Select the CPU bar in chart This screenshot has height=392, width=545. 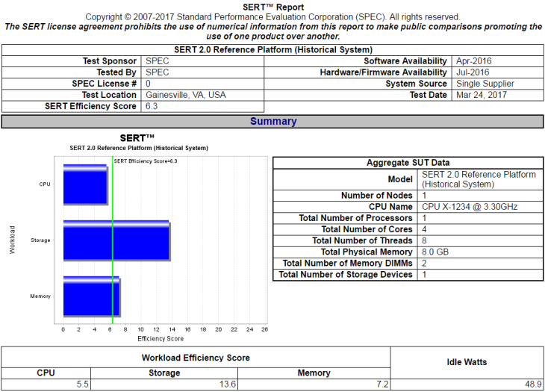click(x=86, y=184)
